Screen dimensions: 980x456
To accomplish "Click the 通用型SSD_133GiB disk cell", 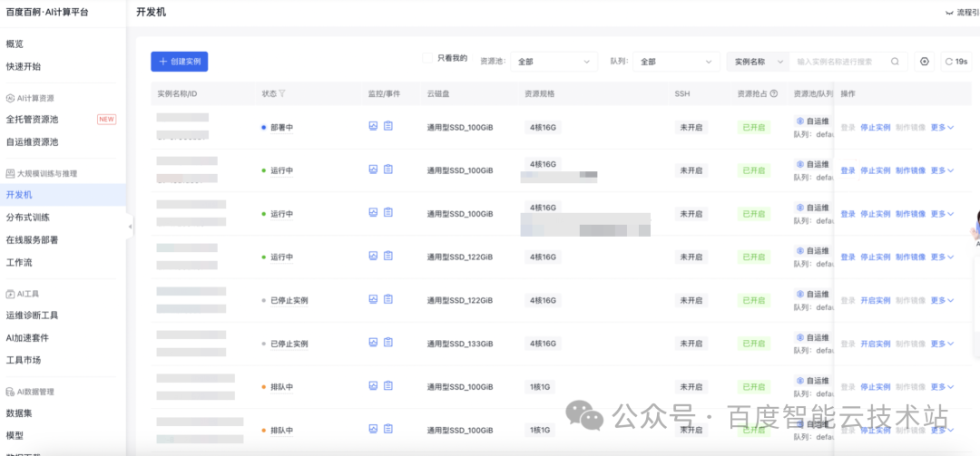I will (x=460, y=344).
